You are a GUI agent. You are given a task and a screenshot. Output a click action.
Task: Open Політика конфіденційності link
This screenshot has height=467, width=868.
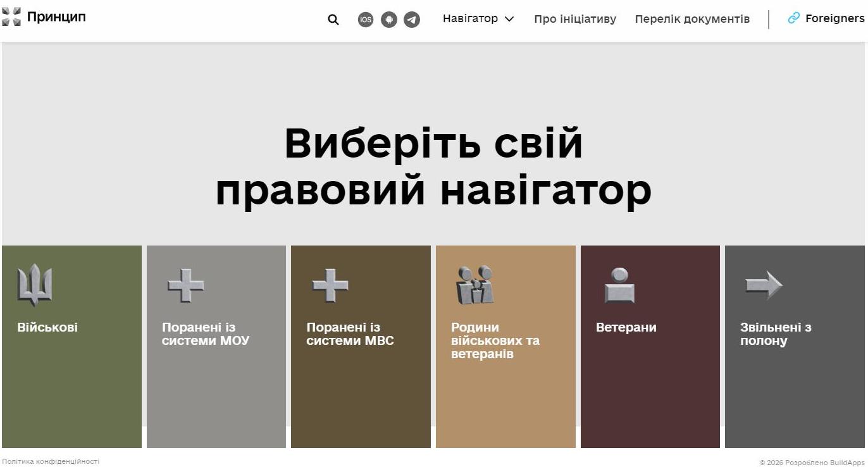[x=51, y=462]
